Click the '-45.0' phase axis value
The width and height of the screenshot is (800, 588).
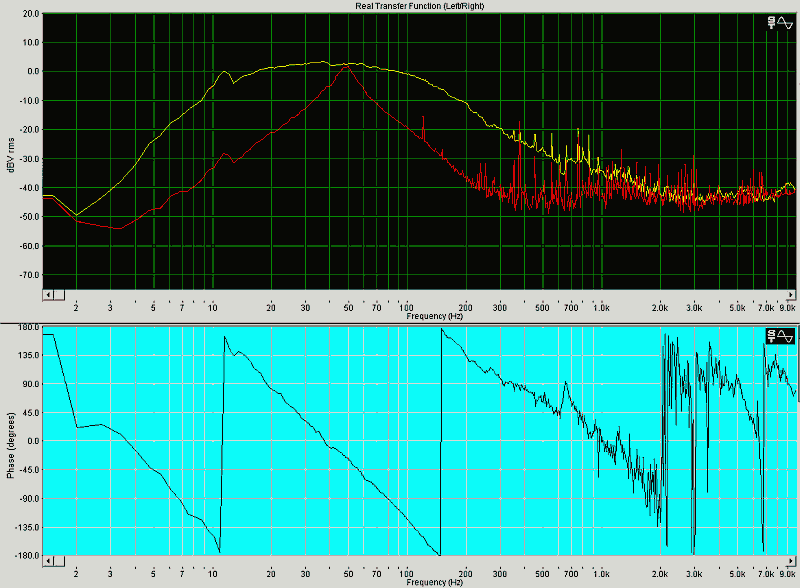coord(30,470)
